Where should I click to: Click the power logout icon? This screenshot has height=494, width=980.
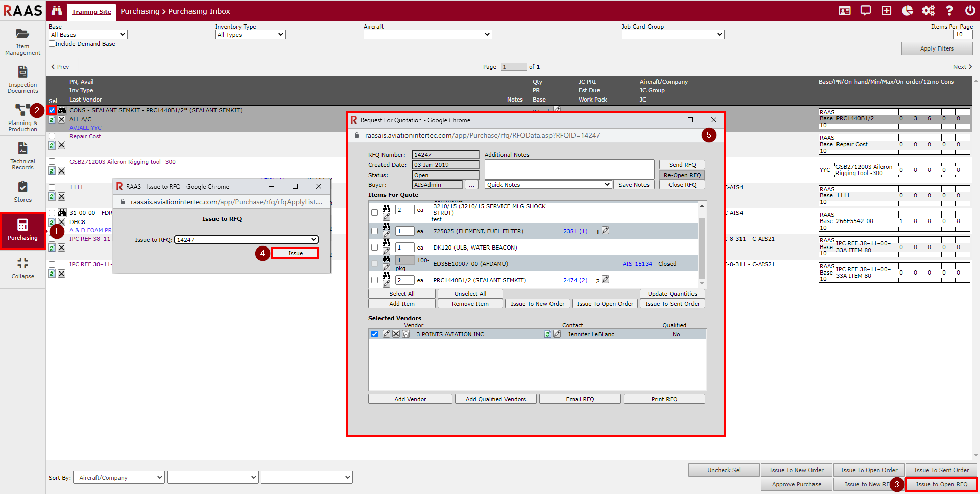[x=970, y=11]
